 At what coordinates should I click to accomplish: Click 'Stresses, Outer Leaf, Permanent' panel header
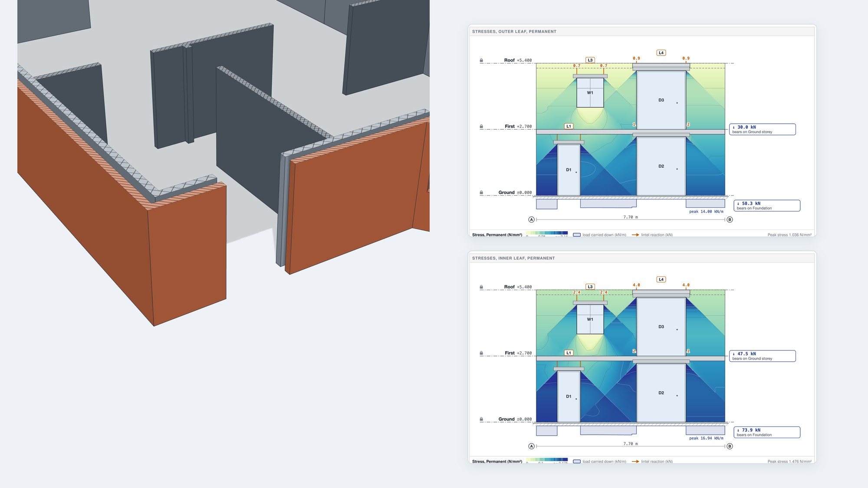[x=642, y=31]
